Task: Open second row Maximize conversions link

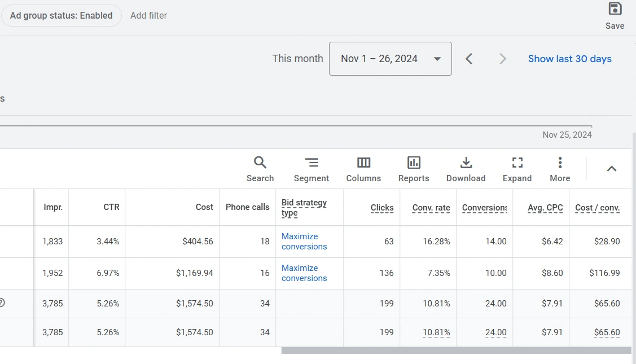Action: (304, 273)
